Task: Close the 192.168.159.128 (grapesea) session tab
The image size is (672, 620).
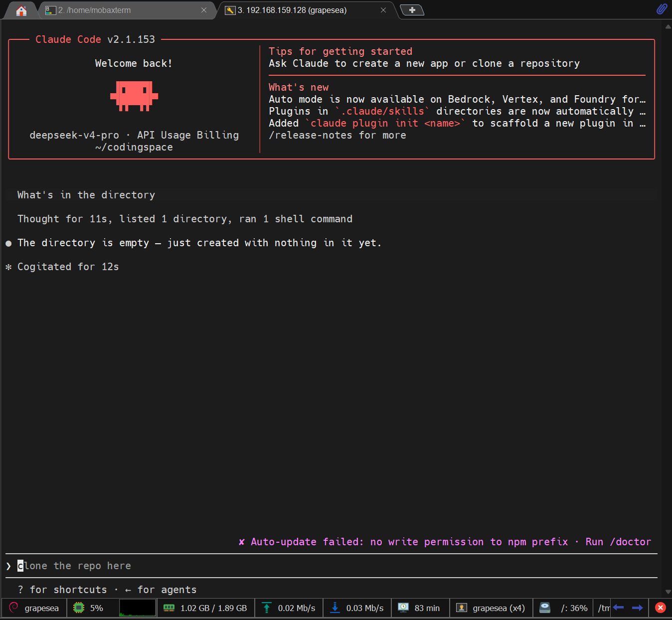Action: point(383,10)
